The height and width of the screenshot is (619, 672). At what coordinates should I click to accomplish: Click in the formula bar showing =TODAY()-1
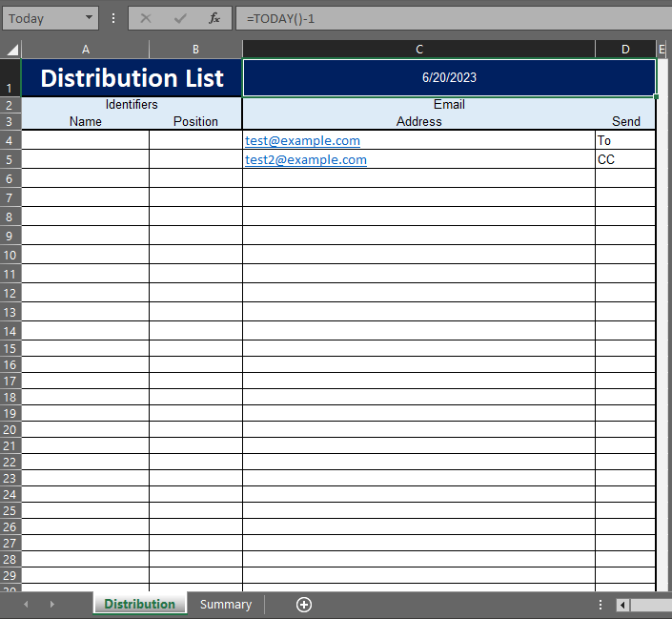pyautogui.click(x=448, y=18)
